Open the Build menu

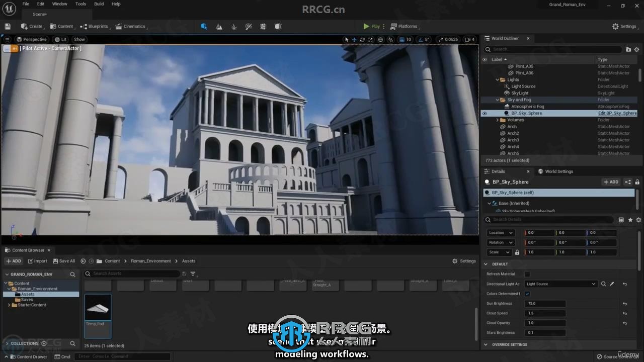tap(99, 4)
